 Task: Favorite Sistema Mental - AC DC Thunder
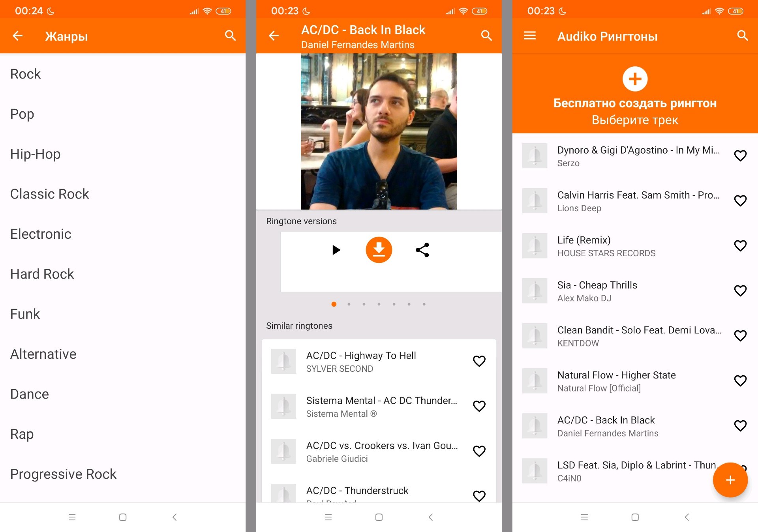(479, 406)
